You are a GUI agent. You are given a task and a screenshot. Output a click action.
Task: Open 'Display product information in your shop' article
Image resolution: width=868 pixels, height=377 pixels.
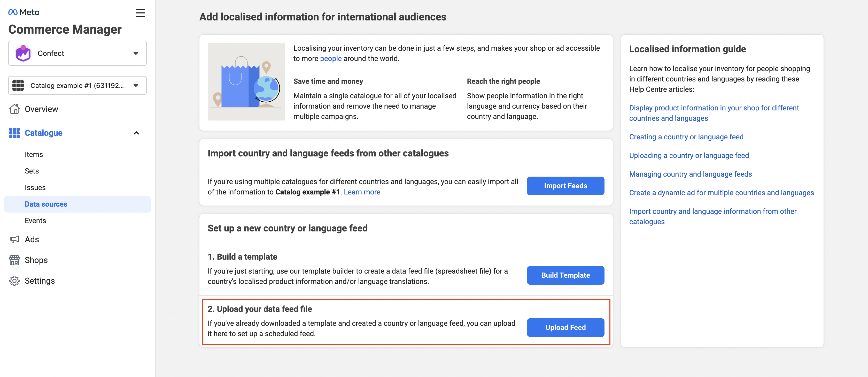click(714, 113)
